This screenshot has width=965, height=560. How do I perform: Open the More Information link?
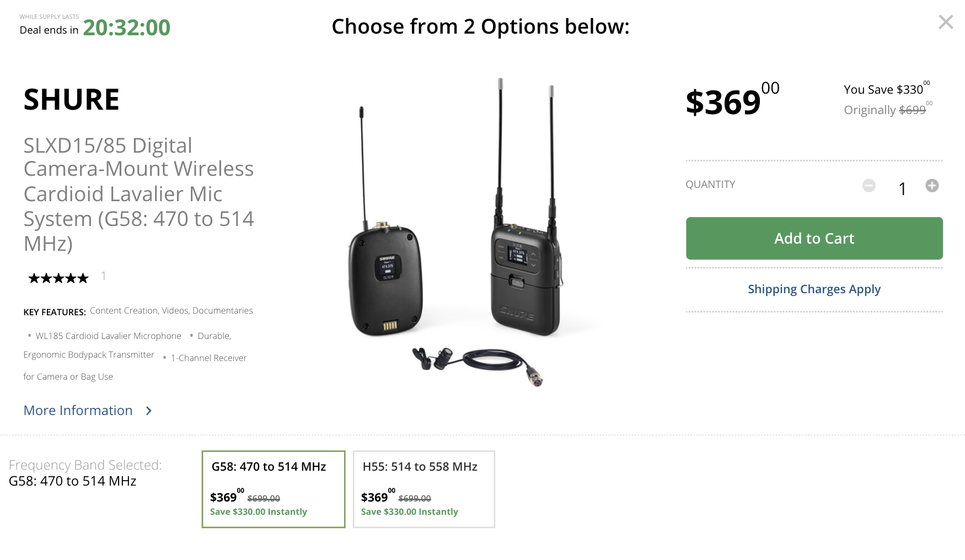tap(78, 411)
